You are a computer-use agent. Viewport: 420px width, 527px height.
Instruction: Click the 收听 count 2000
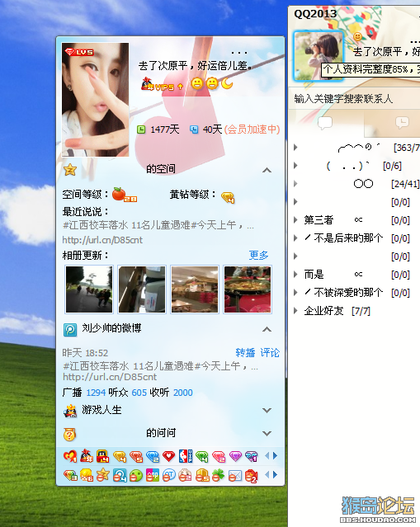183,393
